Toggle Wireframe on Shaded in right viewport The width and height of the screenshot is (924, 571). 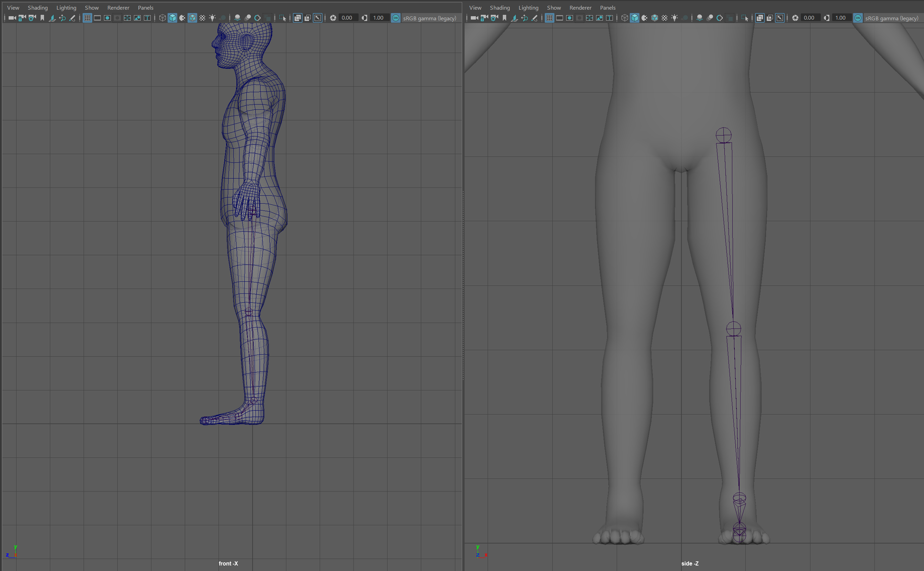654,18
